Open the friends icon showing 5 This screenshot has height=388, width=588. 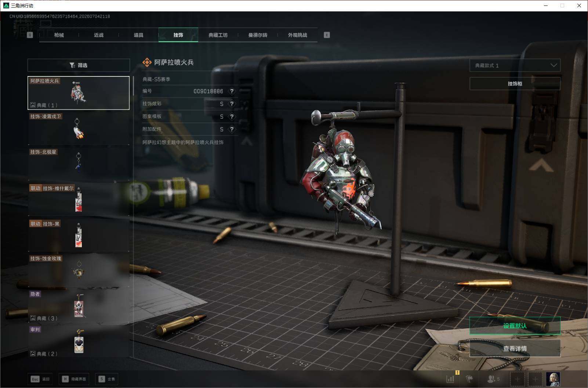493,379
